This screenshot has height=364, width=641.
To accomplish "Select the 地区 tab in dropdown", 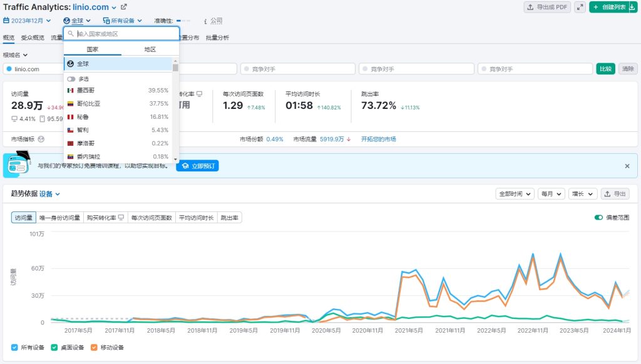I will click(150, 49).
